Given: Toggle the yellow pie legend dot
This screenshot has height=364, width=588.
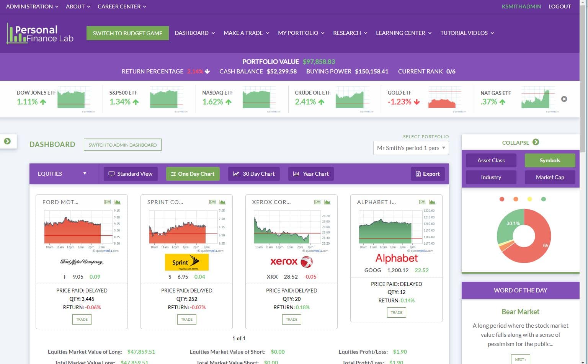Looking at the screenshot, I should 529,199.
